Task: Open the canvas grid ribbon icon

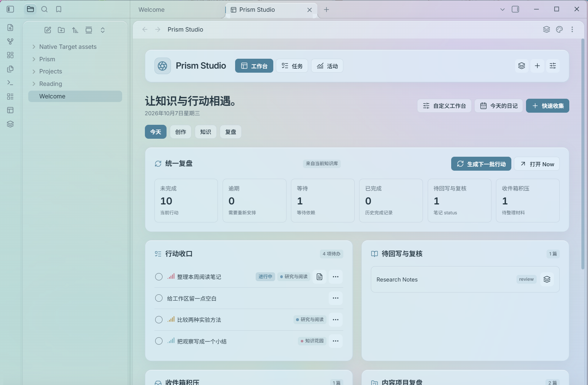Action: [10, 55]
